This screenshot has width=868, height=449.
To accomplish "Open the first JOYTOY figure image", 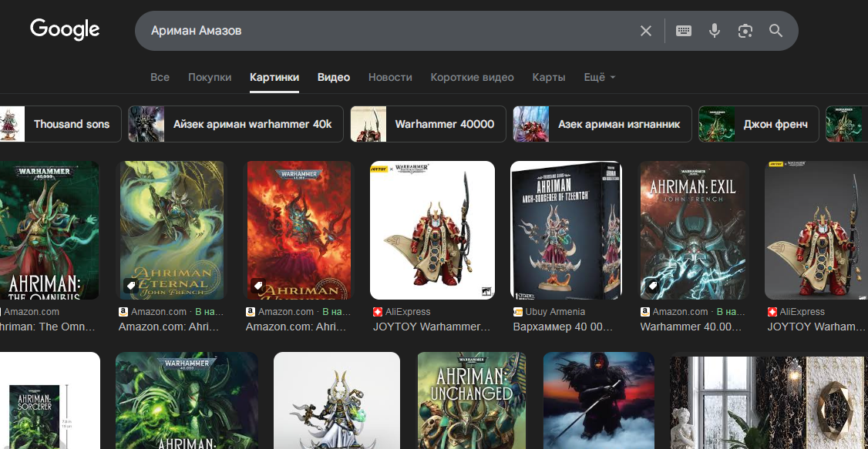I will (x=432, y=230).
